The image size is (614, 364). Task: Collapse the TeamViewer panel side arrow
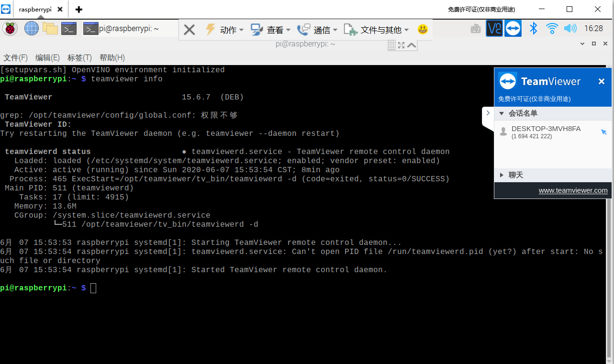488,113
